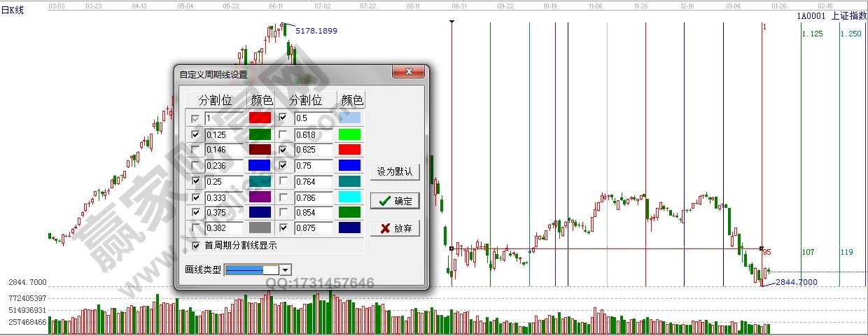Select the 0.236 division input box
868x336 pixels.
(223, 165)
